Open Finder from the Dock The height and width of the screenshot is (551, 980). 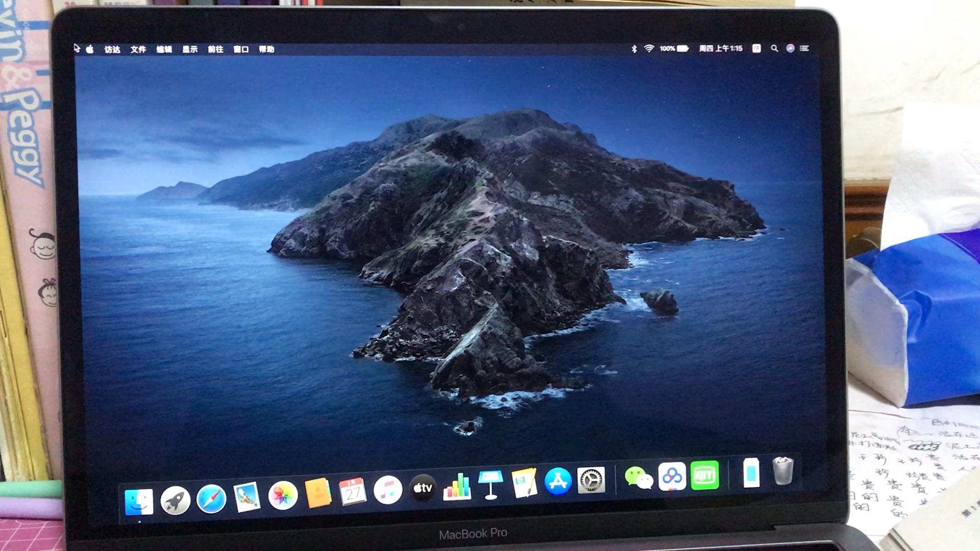click(138, 501)
